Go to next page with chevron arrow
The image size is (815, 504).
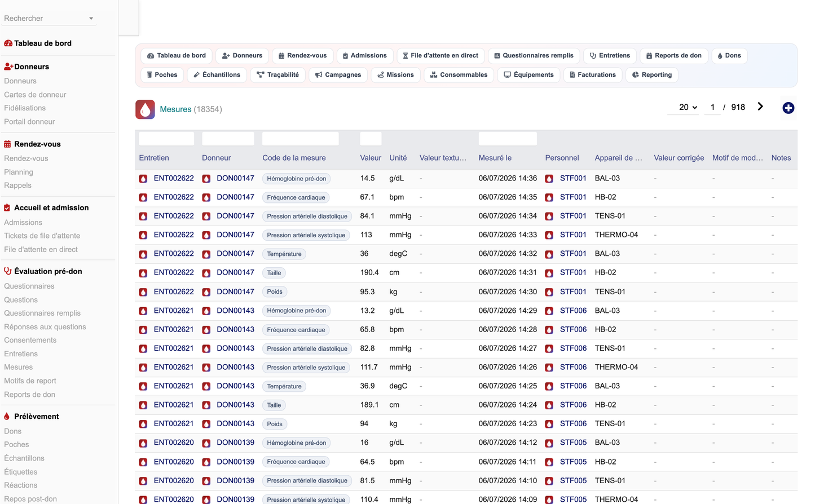[760, 107]
